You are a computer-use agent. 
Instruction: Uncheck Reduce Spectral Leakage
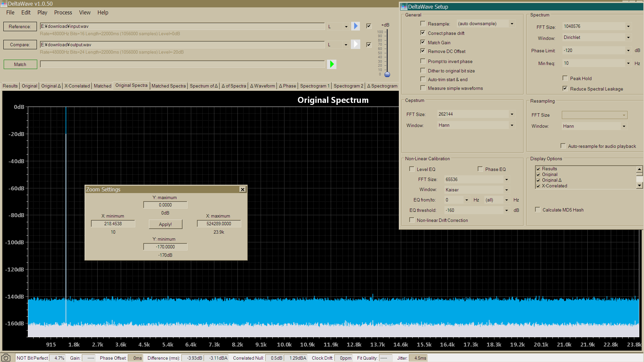(565, 88)
